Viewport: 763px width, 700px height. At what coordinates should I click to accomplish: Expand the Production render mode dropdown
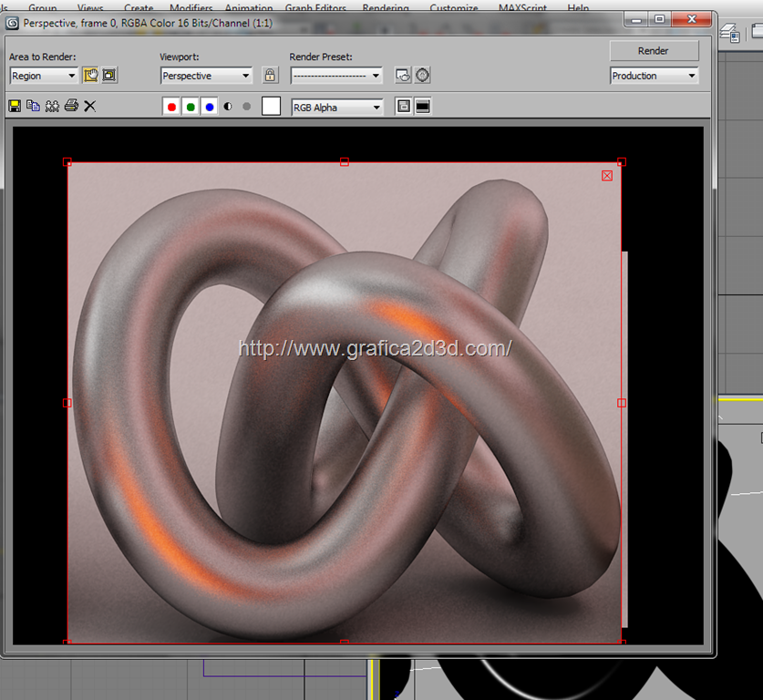pyautogui.click(x=654, y=76)
